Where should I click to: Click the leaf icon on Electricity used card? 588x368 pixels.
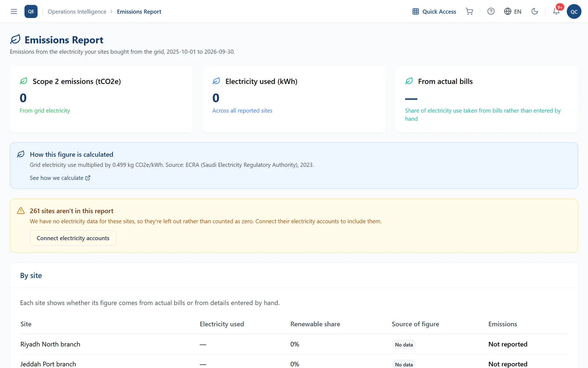pos(216,81)
